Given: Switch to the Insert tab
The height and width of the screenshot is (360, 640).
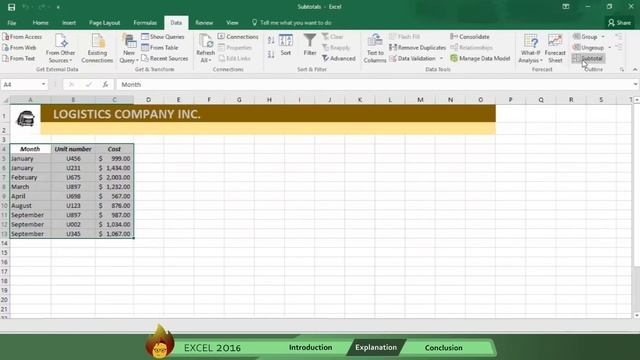Looking at the screenshot, I should tap(69, 23).
